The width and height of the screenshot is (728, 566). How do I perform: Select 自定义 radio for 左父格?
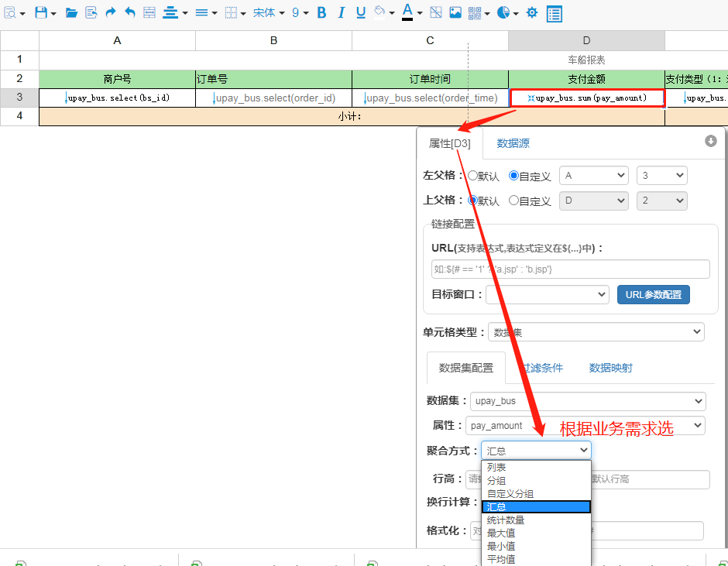coord(513,176)
